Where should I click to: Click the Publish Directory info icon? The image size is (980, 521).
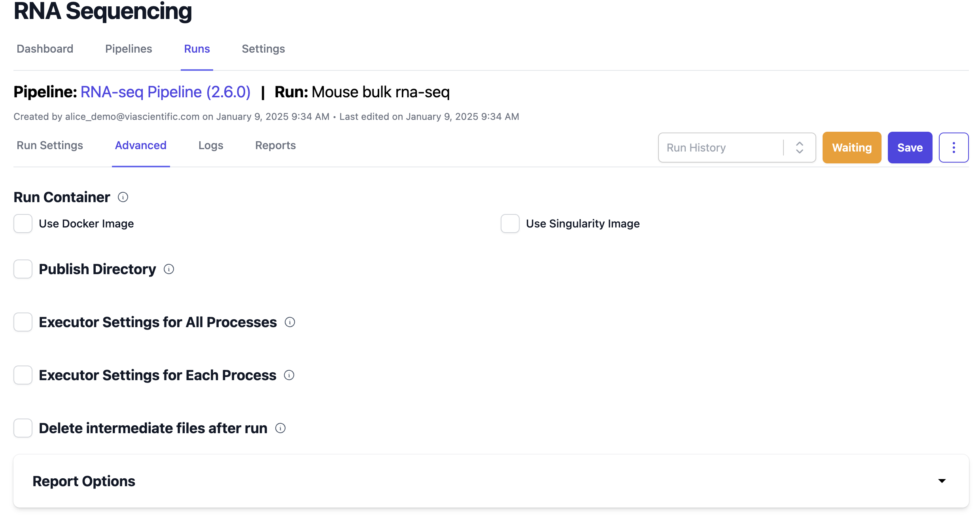pos(169,269)
